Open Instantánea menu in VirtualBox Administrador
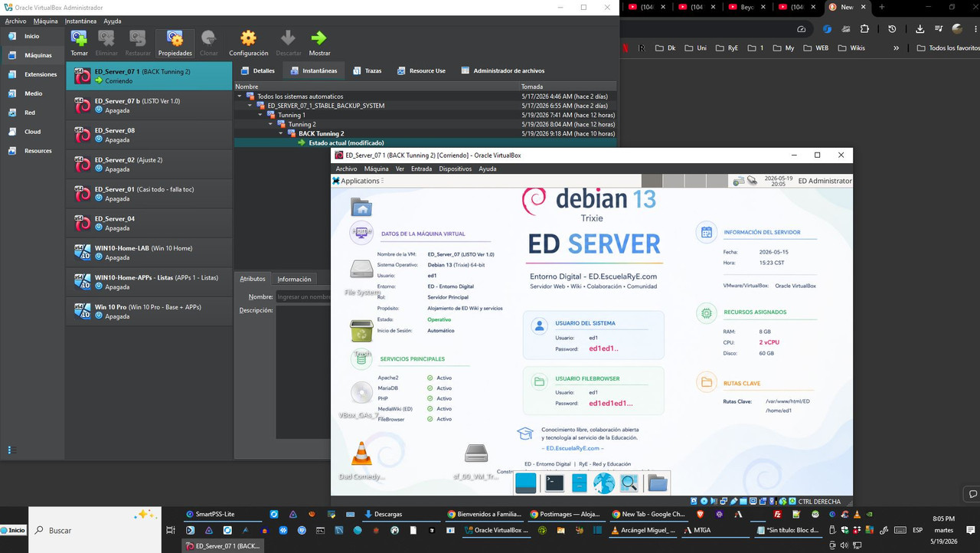The image size is (980, 553). click(80, 21)
